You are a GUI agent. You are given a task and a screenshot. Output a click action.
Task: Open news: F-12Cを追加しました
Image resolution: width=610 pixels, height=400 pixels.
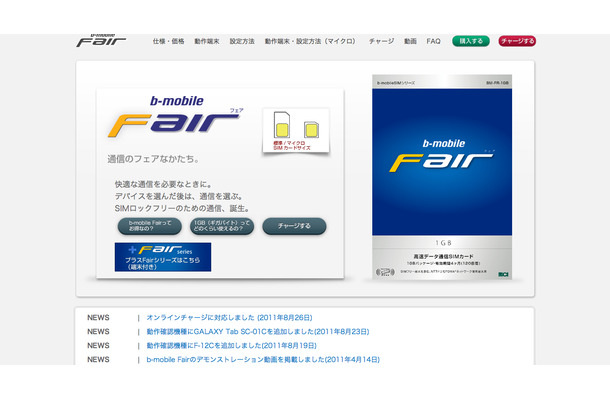tap(231, 346)
